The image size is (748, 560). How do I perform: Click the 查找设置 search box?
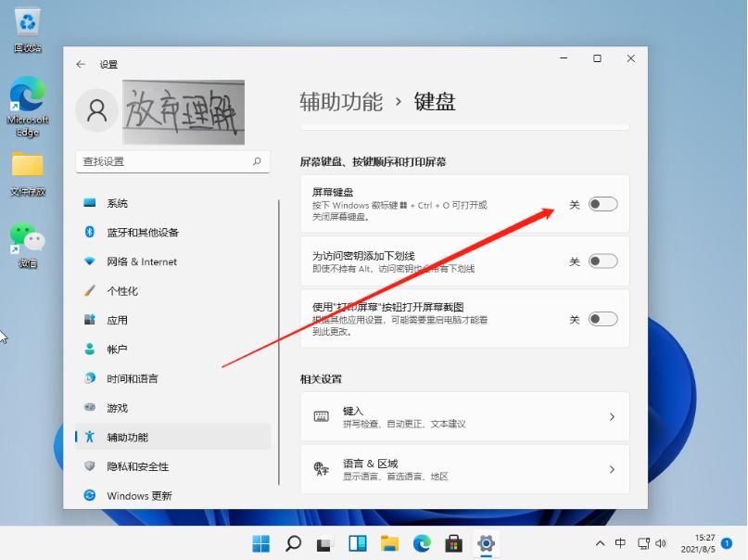pyautogui.click(x=172, y=161)
